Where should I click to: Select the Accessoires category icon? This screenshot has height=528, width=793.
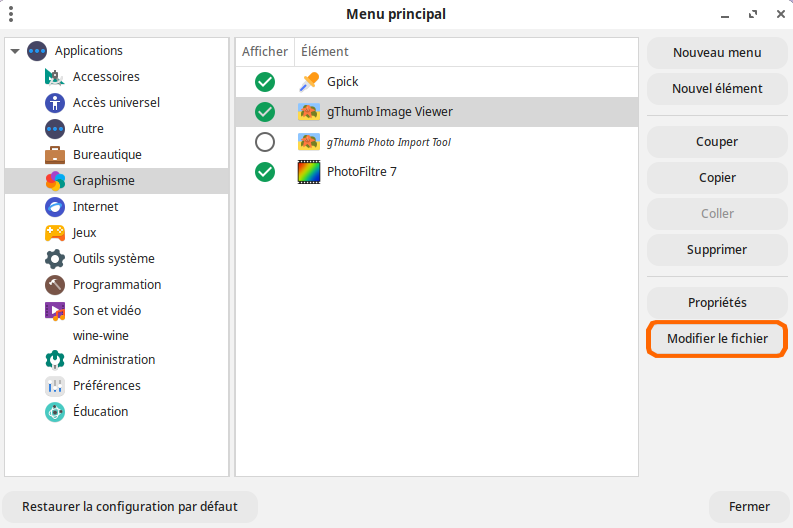(55, 77)
